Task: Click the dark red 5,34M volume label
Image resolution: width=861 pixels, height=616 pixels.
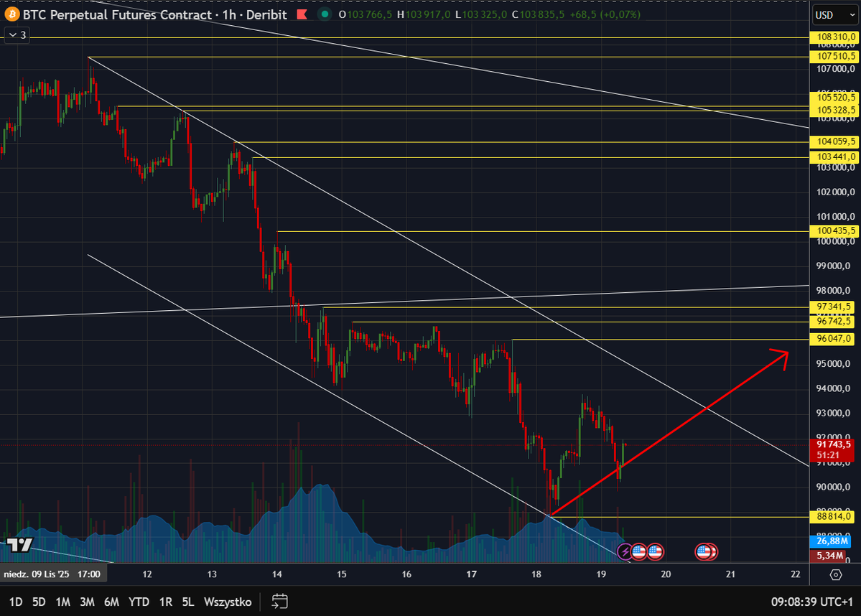Action: pos(828,556)
